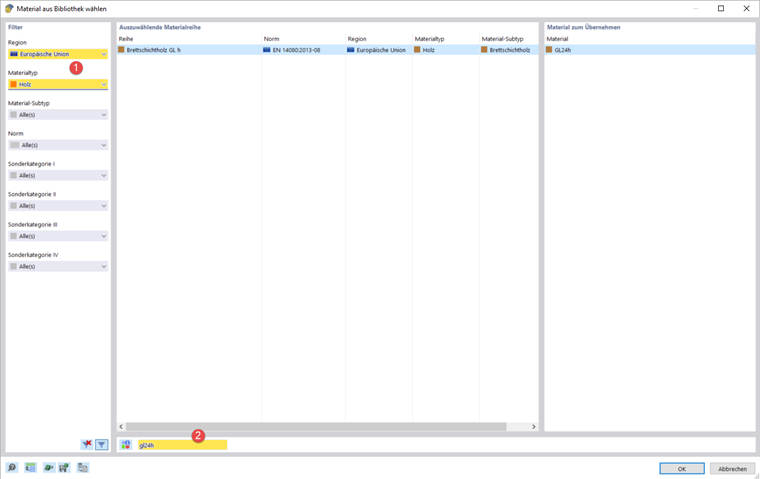Click the gl24h search input field
Screen dimensions: 760x479
click(182, 445)
